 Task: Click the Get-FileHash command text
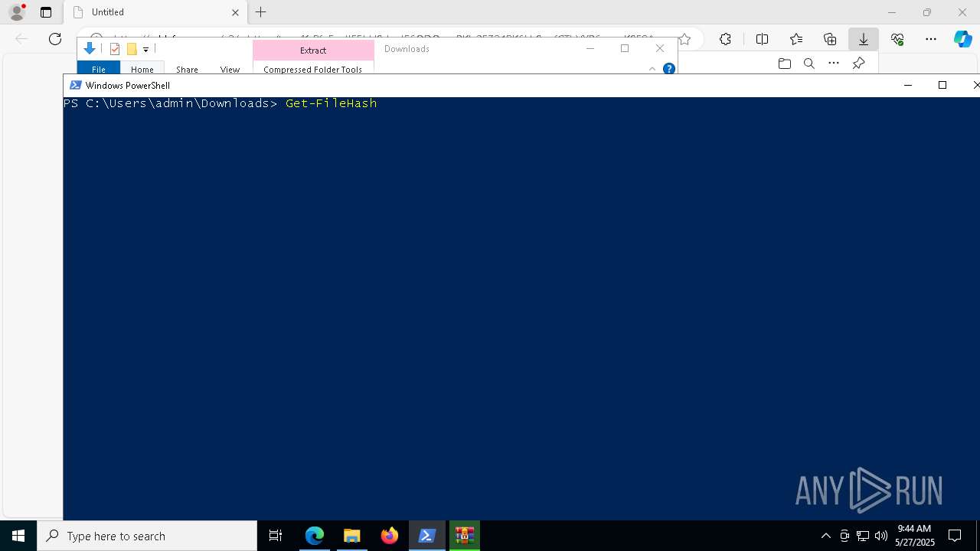(331, 103)
